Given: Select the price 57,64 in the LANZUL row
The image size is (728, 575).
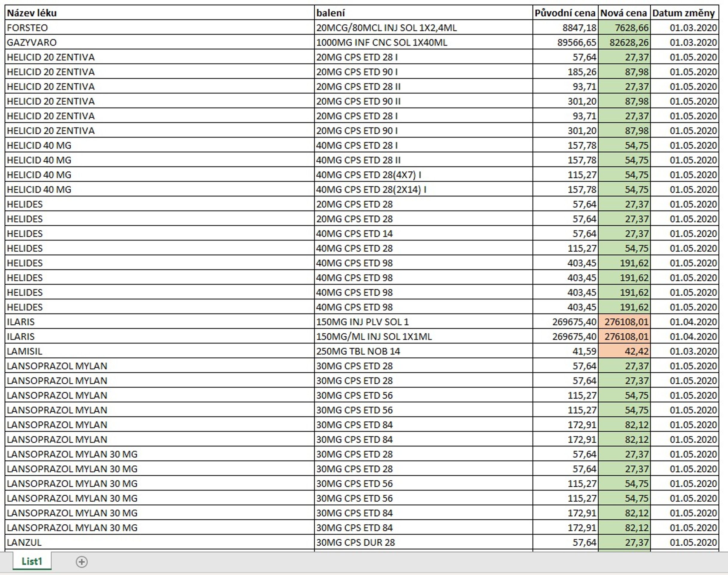Looking at the screenshot, I should tap(565, 542).
